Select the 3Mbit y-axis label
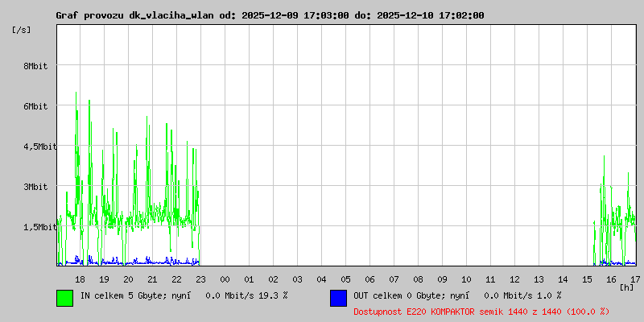 (35, 187)
